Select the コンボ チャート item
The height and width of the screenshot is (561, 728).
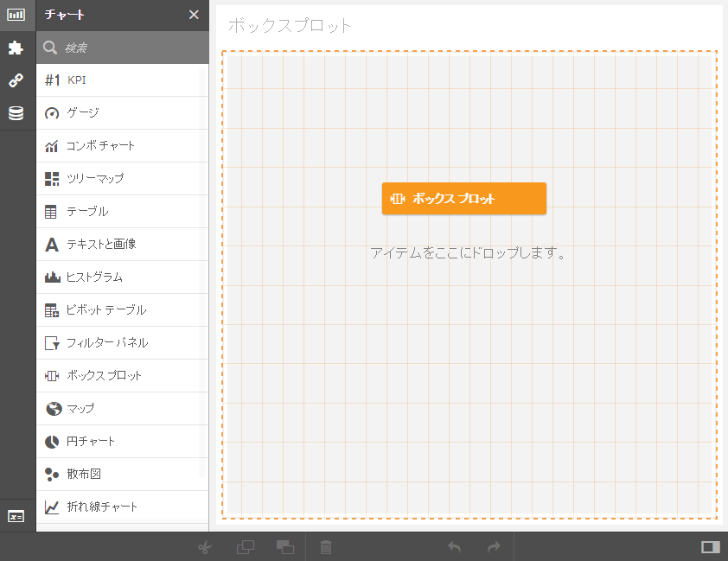click(123, 146)
